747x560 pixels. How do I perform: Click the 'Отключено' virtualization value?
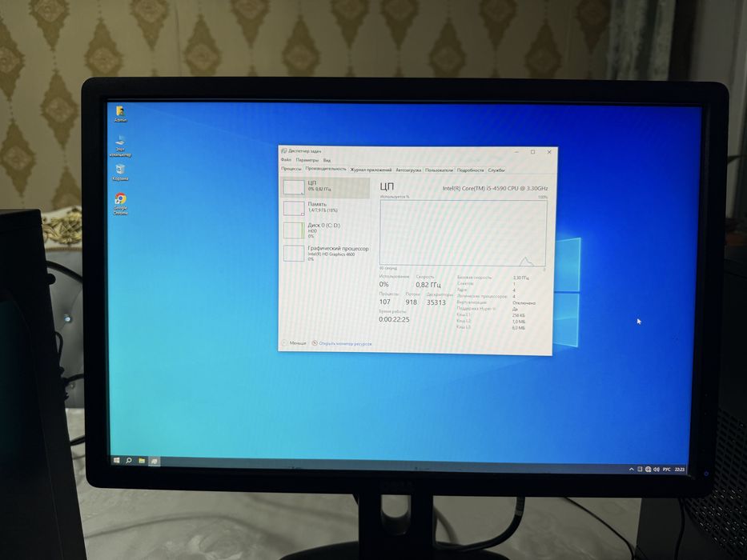pos(524,303)
